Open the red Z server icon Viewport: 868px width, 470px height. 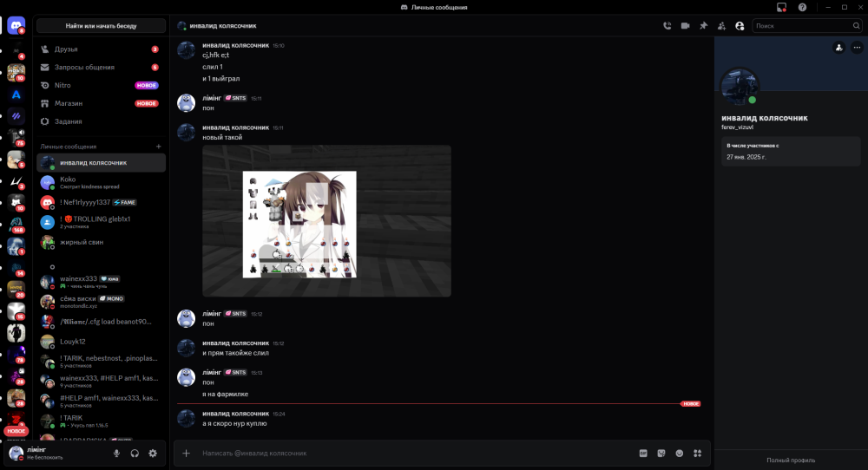(16, 419)
